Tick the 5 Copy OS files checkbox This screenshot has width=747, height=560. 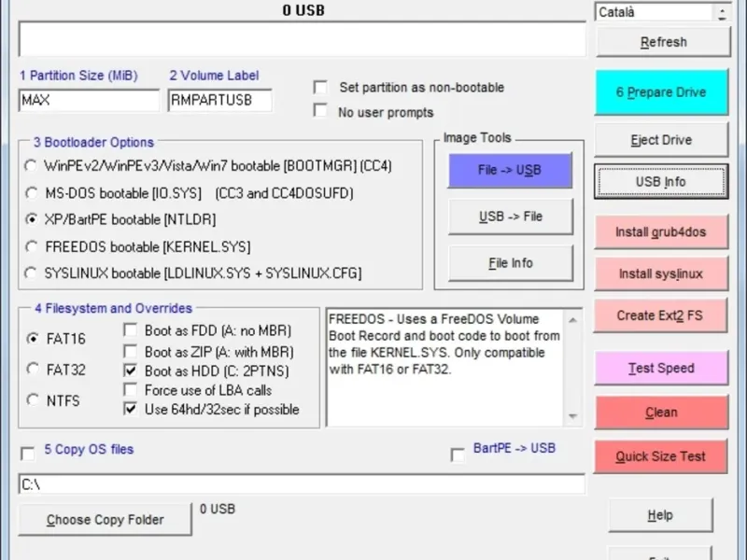28,454
